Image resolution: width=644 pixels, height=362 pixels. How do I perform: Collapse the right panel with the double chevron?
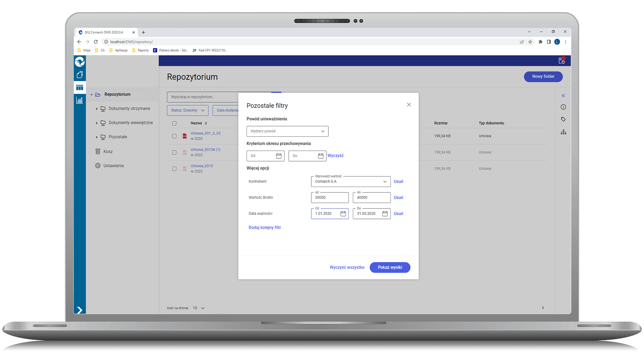(563, 96)
